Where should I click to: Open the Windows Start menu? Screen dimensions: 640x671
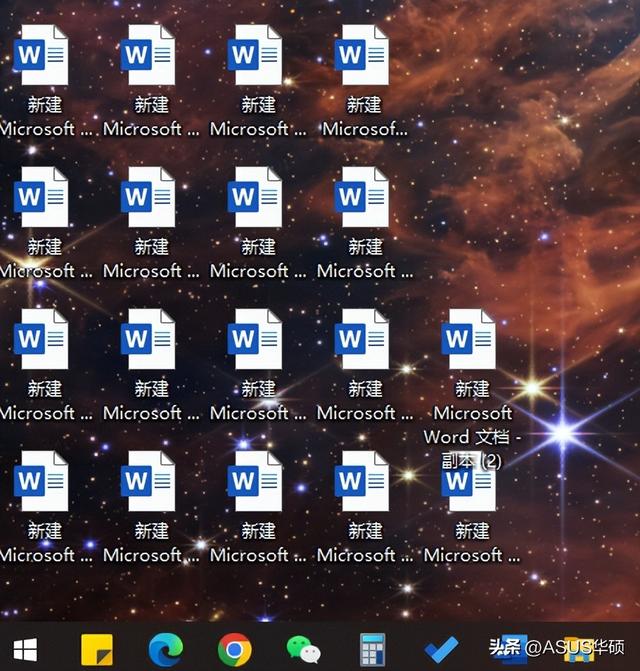[x=25, y=650]
